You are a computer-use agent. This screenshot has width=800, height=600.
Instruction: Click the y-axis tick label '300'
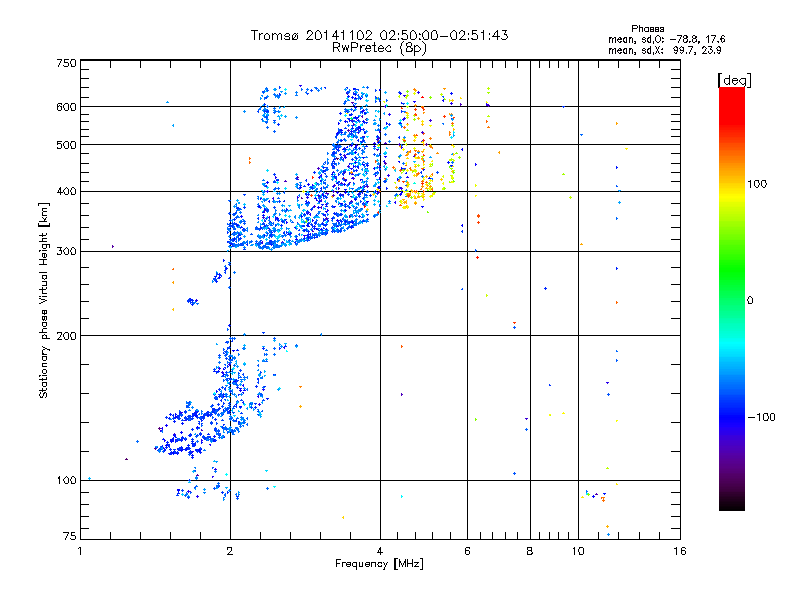pos(66,251)
